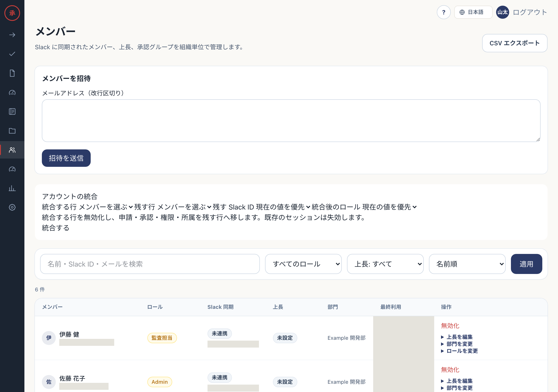558x392 pixels.
Task: Click the CSV エクスポート button
Action: [x=514, y=43]
